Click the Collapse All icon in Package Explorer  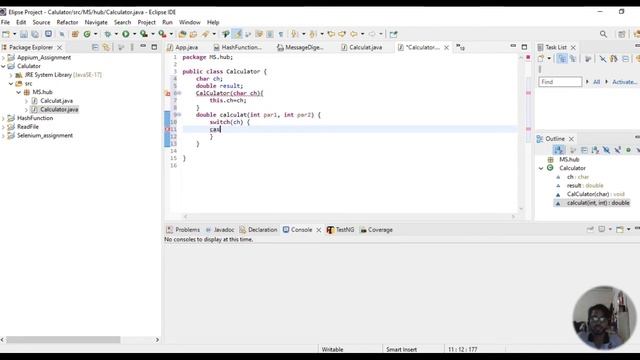coord(95,47)
